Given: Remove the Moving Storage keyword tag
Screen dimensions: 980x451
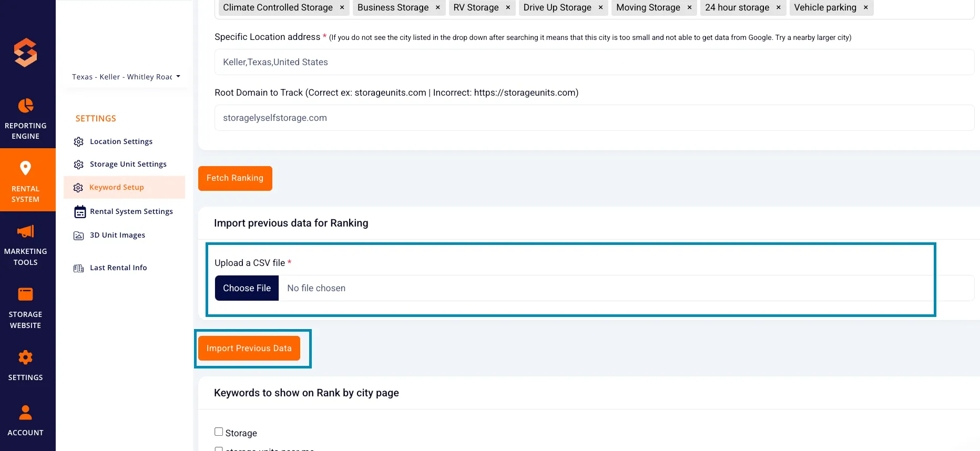Looking at the screenshot, I should 689,7.
